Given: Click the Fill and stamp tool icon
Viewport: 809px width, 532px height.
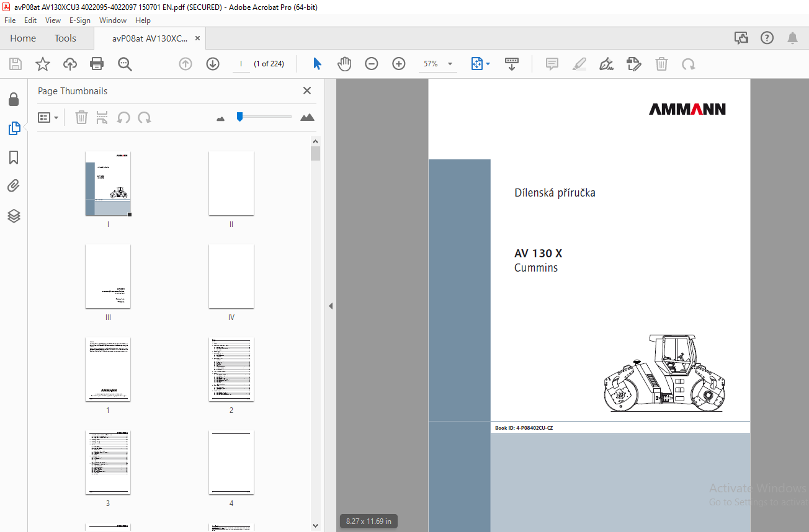Looking at the screenshot, I should [633, 64].
